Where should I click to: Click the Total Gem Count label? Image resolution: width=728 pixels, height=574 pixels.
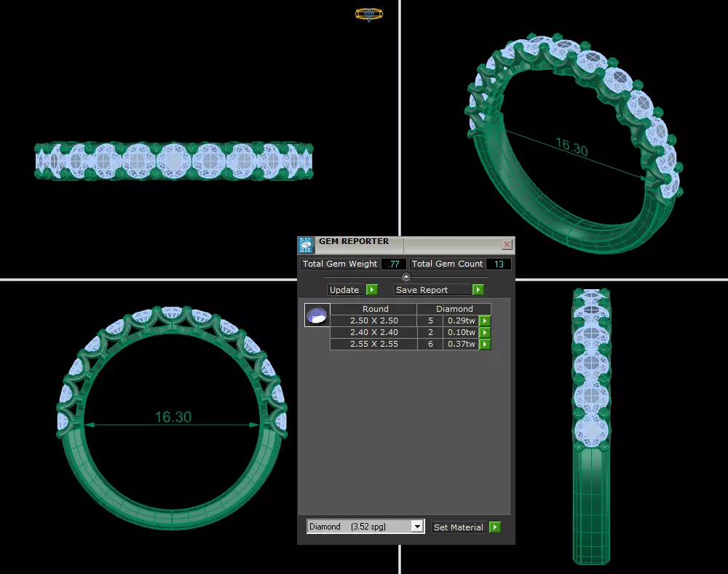point(447,264)
